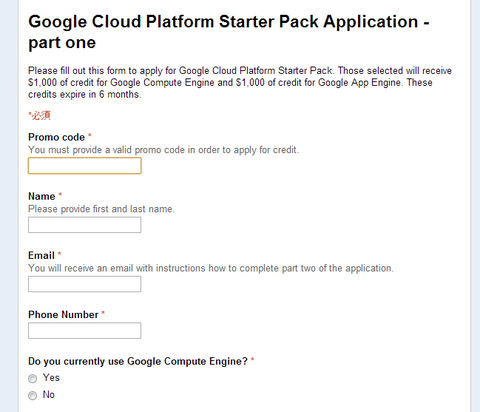Click the 'Phone Number' label

pos(63,315)
